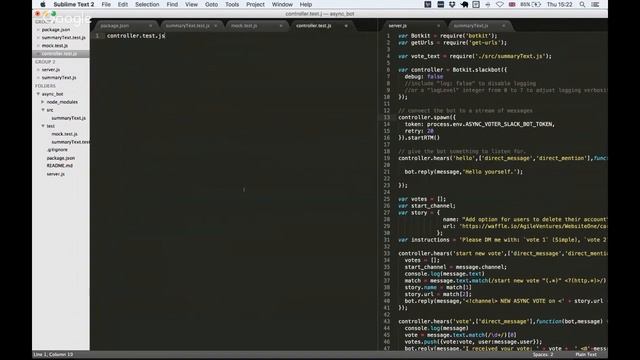The height and width of the screenshot is (360, 640).
Task: Open the Plain Text syntax selector
Action: click(x=586, y=355)
